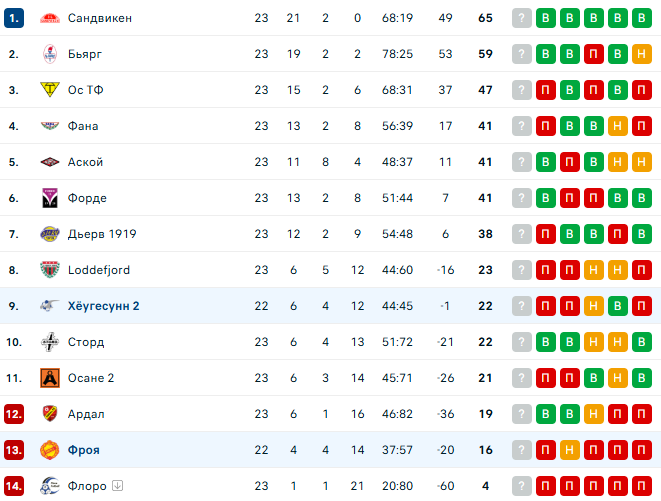
Task: Open the Loddefjord team link
Action: click(99, 270)
